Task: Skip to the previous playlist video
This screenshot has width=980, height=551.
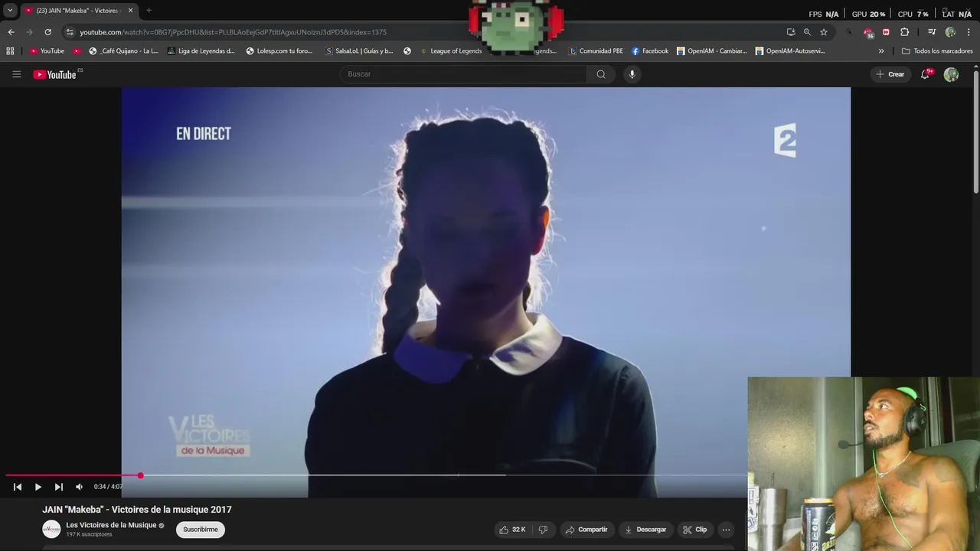Action: click(18, 487)
